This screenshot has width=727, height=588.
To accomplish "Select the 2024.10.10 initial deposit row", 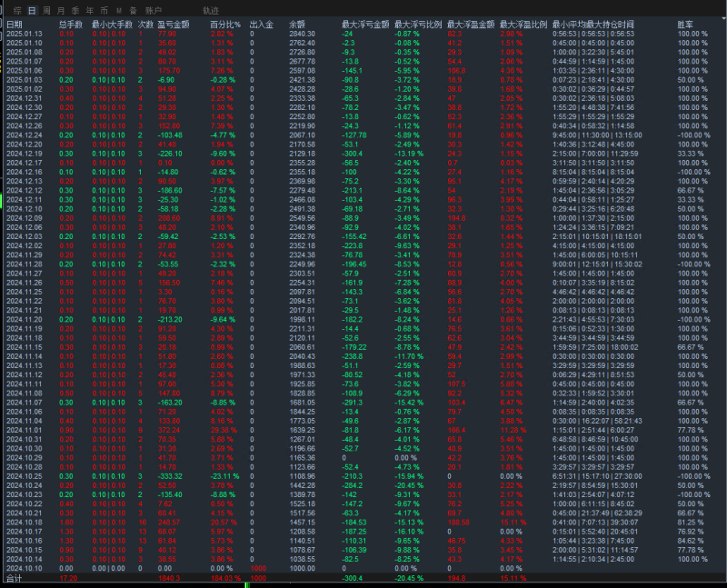I will [25, 566].
